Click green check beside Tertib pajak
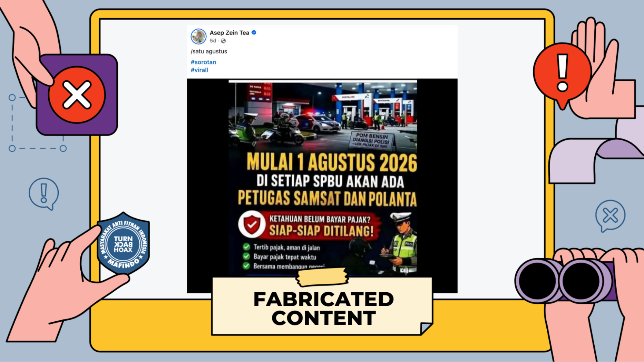The height and width of the screenshot is (362, 644). point(246,247)
